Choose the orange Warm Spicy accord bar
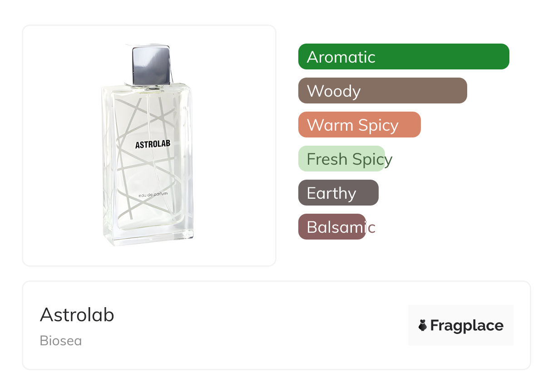This screenshot has height=392, width=553. [359, 125]
